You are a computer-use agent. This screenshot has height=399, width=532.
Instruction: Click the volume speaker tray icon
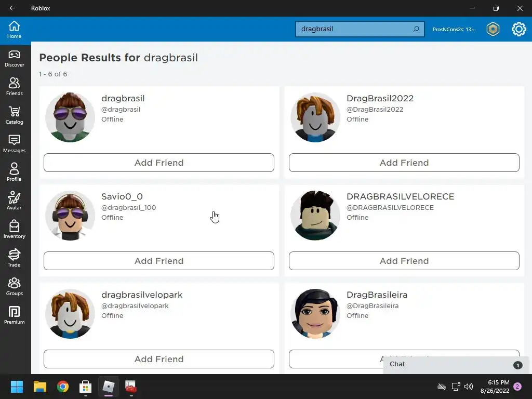[x=469, y=387]
